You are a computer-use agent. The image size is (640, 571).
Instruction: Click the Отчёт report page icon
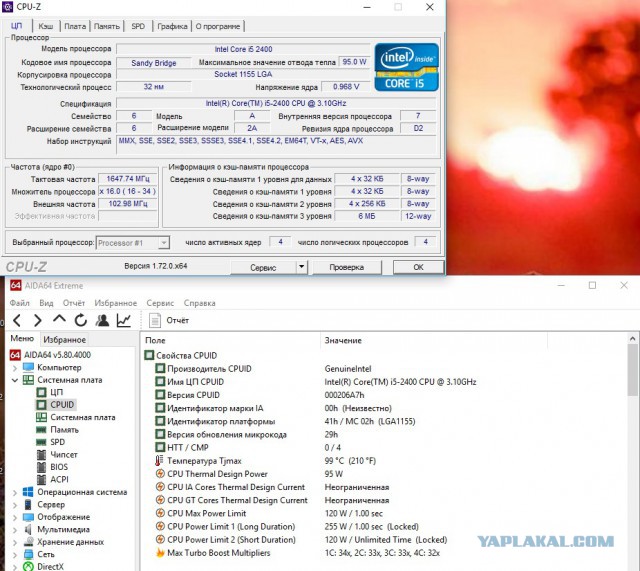[155, 320]
